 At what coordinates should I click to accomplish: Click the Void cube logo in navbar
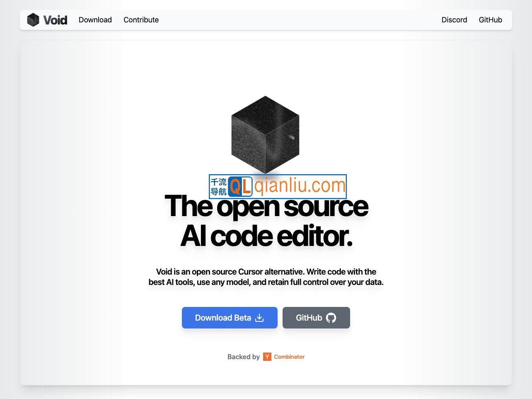pyautogui.click(x=33, y=20)
